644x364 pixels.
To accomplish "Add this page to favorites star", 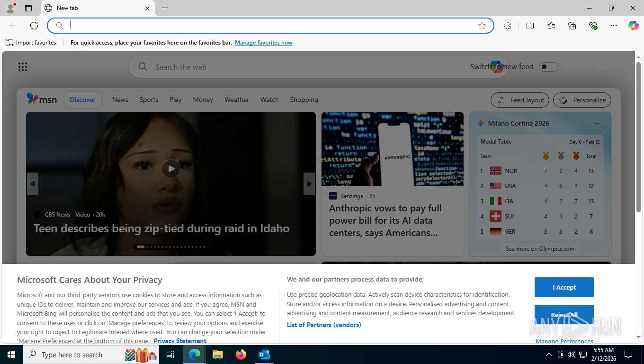I will (482, 26).
